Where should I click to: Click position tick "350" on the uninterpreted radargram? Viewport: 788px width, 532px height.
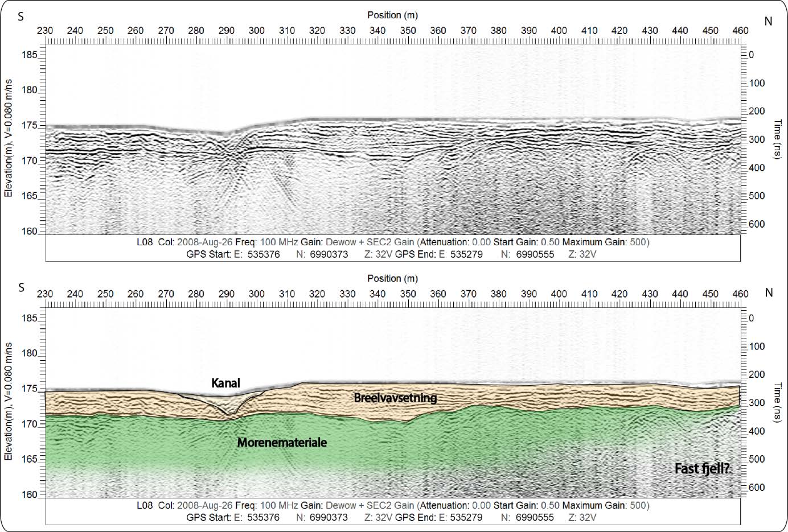(x=408, y=31)
